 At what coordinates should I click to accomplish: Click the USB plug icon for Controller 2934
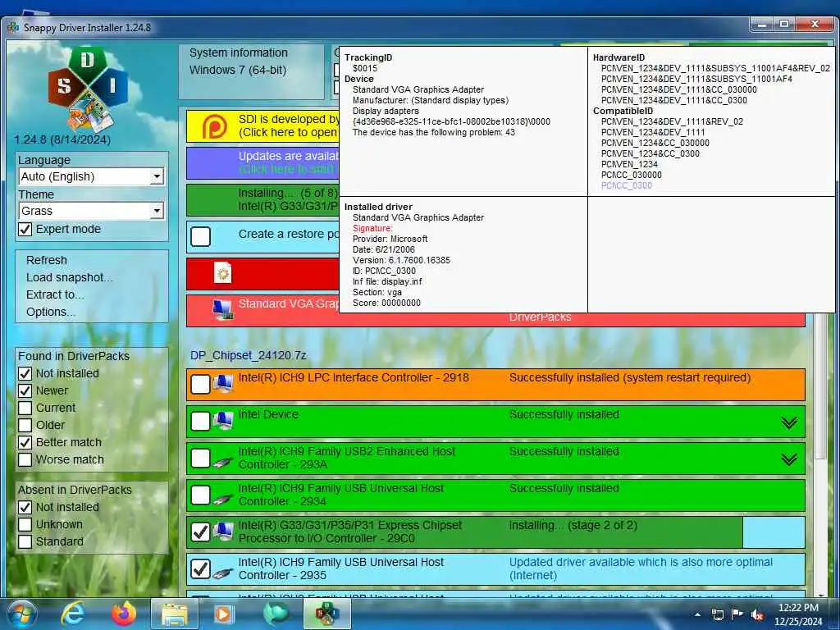tap(222, 498)
